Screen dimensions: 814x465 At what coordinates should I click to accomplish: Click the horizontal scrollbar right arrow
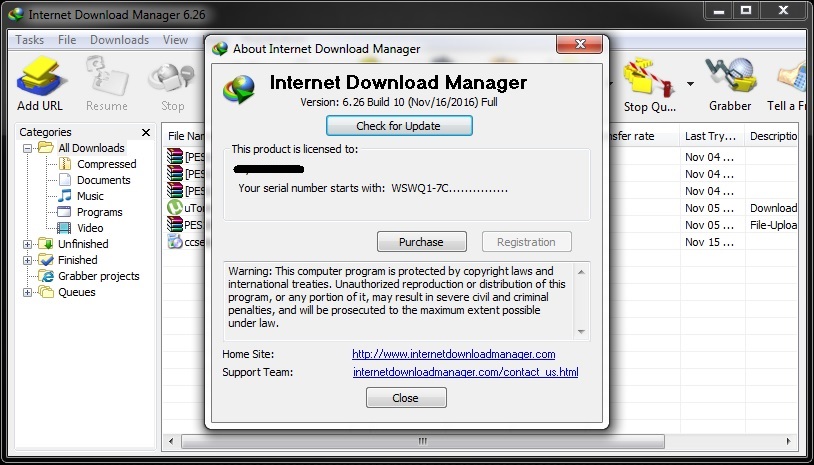tap(788, 442)
